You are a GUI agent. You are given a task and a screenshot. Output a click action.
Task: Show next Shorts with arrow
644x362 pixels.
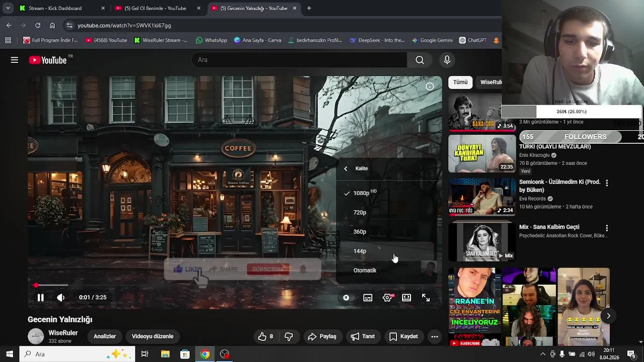point(608,316)
